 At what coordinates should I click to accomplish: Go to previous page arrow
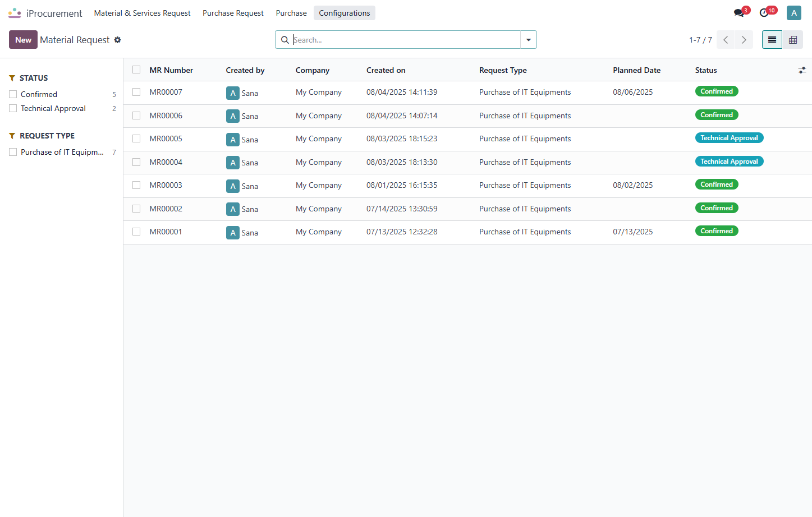726,40
